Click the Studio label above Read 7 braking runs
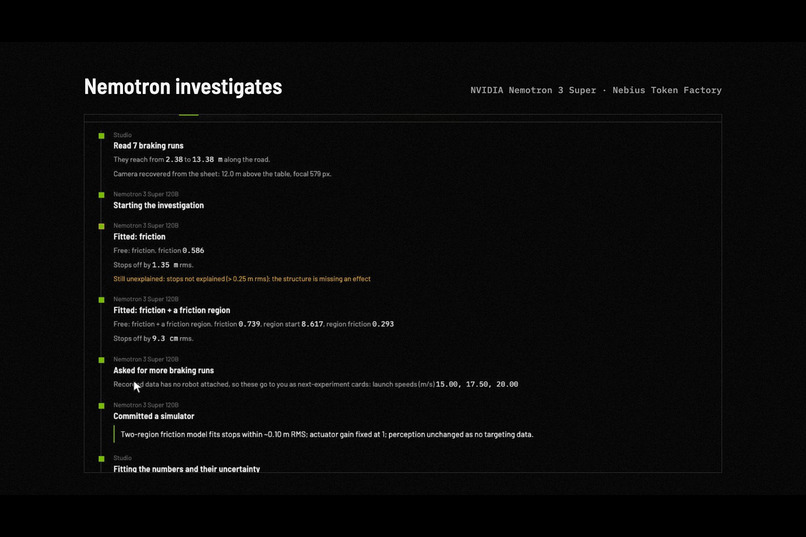The image size is (806, 537). [x=122, y=135]
